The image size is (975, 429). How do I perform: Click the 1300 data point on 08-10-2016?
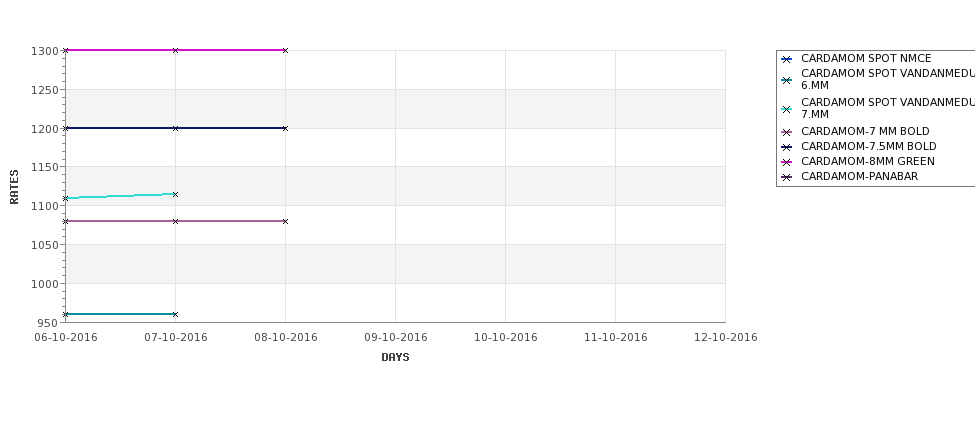click(285, 50)
